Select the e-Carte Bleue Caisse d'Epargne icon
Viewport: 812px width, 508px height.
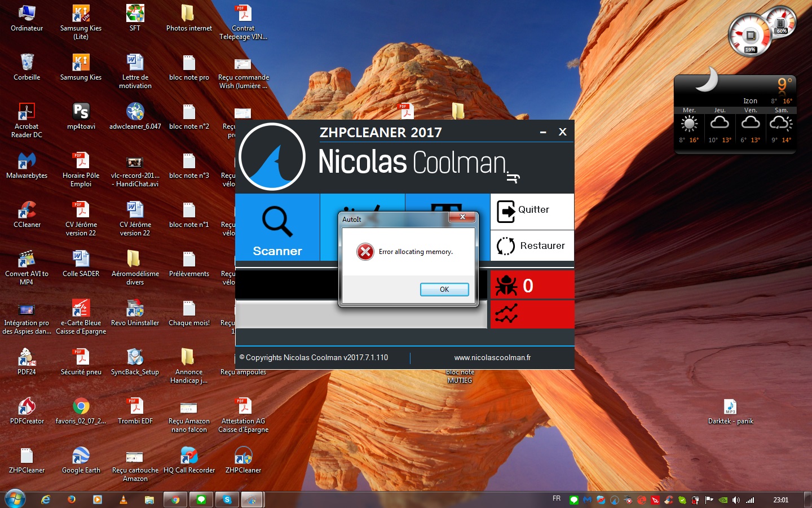[x=81, y=317]
